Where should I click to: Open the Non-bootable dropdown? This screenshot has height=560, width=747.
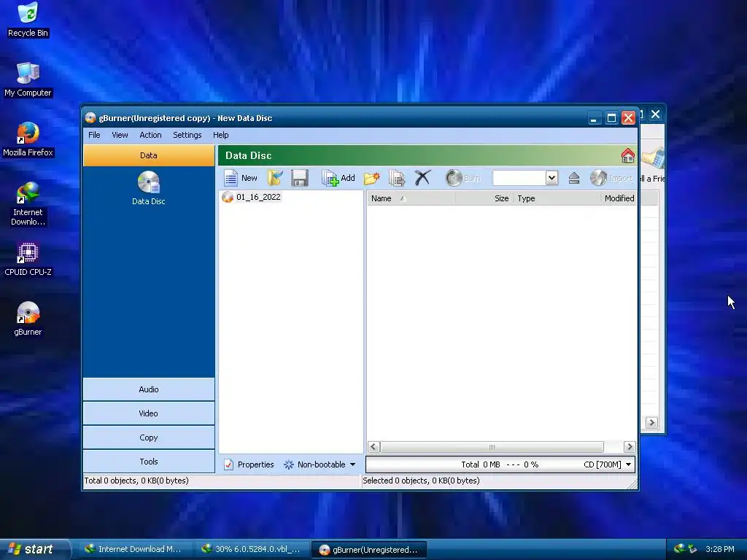click(320, 464)
